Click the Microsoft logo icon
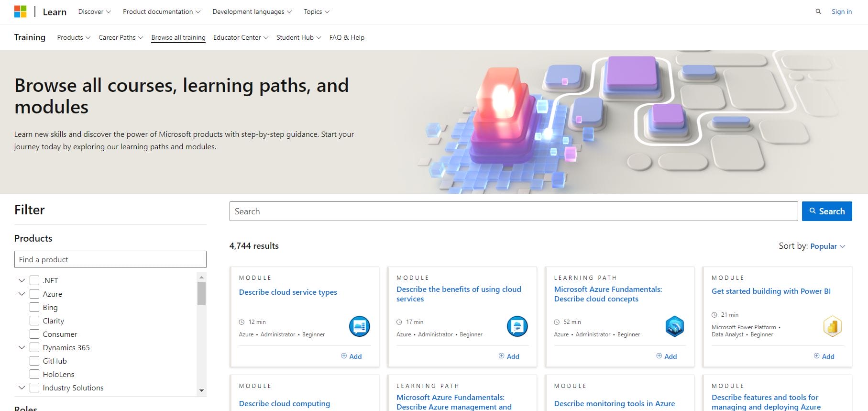Image resolution: width=868 pixels, height=411 pixels. point(20,11)
